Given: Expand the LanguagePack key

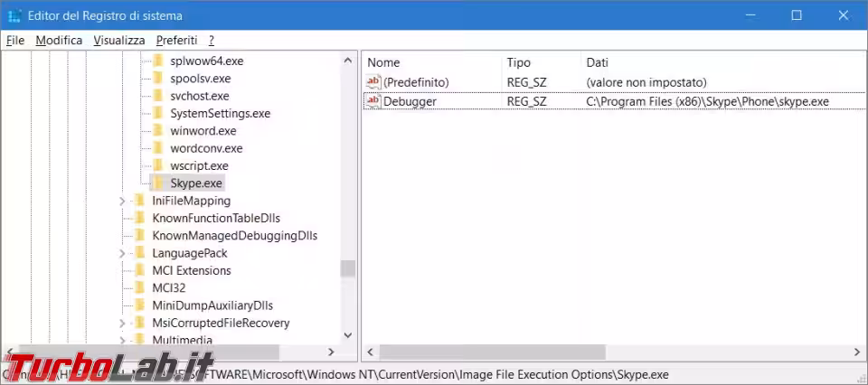Looking at the screenshot, I should [x=122, y=253].
